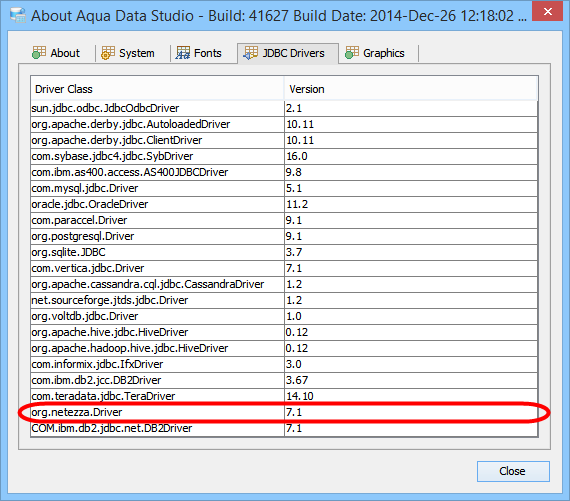The image size is (570, 501).
Task: Open the System tab
Action: (128, 53)
